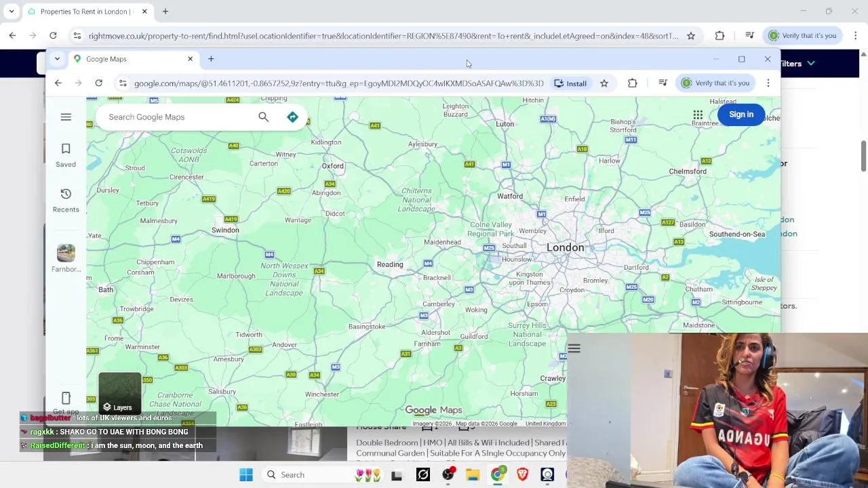This screenshot has width=868, height=488.
Task: Click the Chelmsford label on the map
Action: coord(688,171)
